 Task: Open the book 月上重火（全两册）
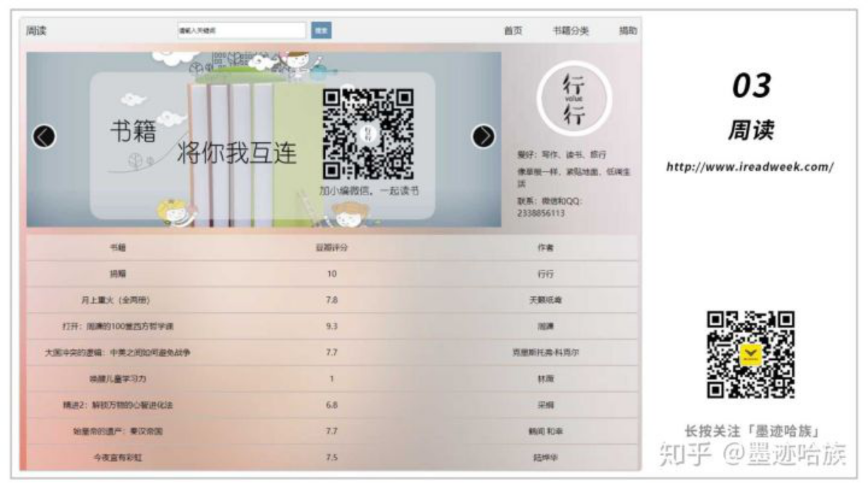coord(117,300)
